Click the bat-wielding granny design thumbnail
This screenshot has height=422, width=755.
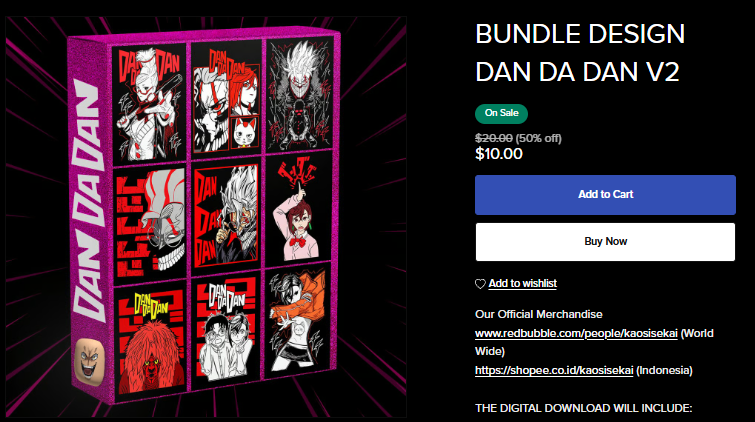[x=149, y=104]
